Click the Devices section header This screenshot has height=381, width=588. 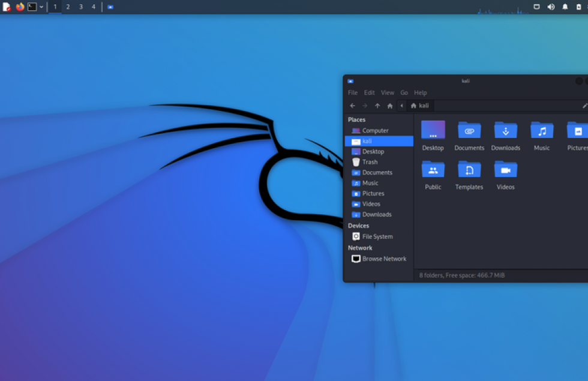pyautogui.click(x=358, y=226)
